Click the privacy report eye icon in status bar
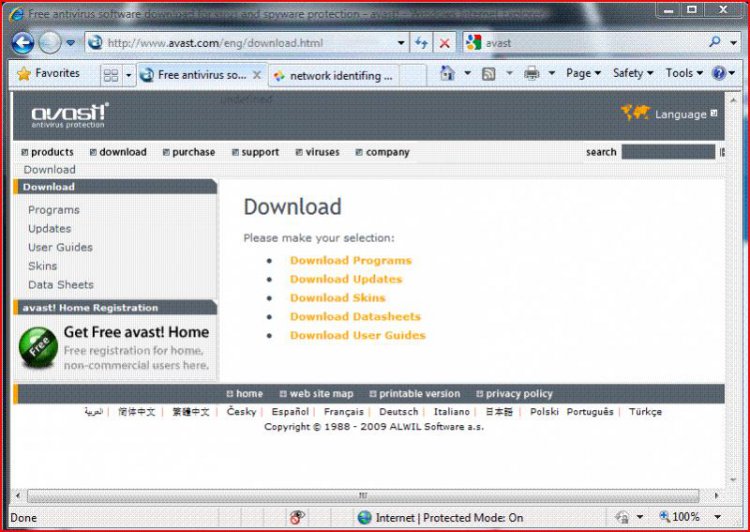The image size is (750, 532). tap(297, 517)
